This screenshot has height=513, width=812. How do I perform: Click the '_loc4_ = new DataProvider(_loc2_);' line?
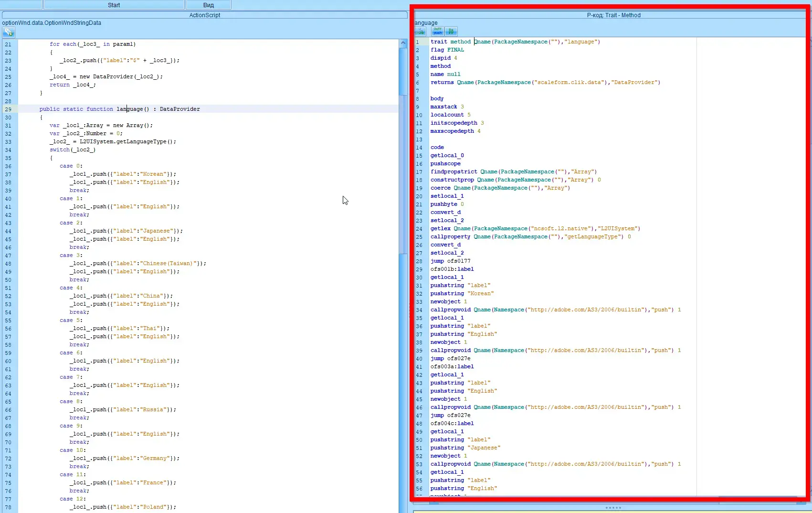click(106, 76)
